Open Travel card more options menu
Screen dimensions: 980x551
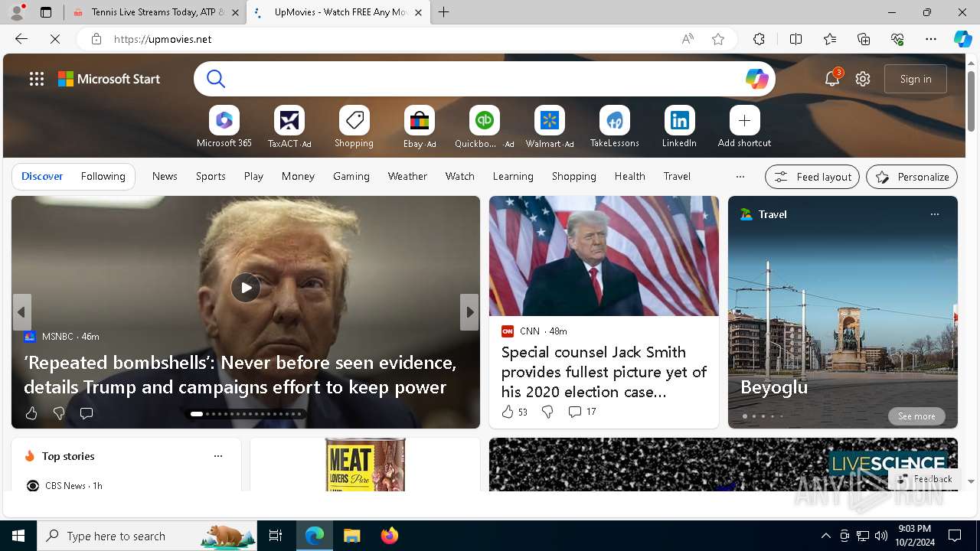935,214
